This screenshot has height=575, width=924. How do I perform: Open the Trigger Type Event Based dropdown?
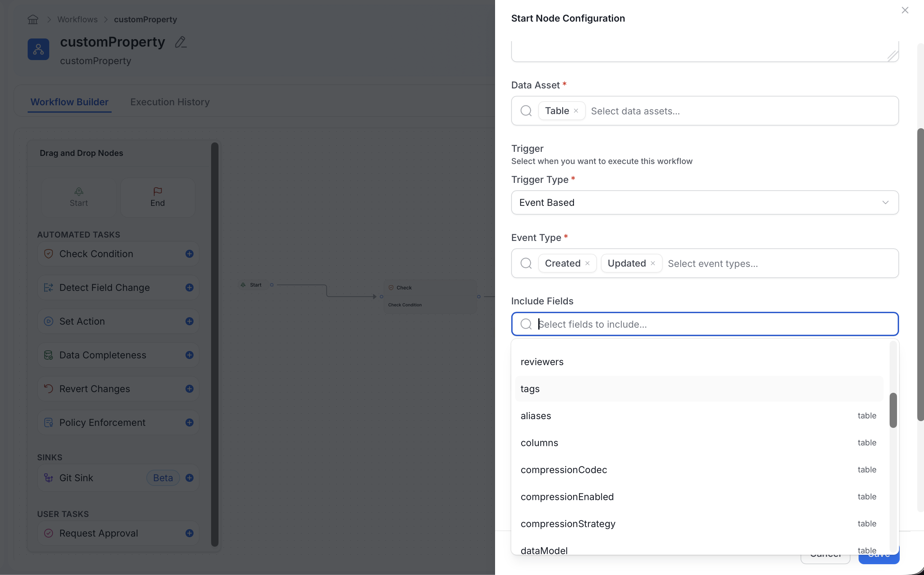(705, 203)
